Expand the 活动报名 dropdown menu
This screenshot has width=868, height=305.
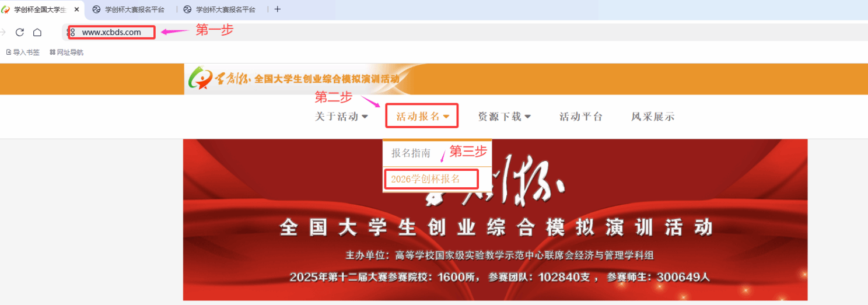(x=422, y=116)
